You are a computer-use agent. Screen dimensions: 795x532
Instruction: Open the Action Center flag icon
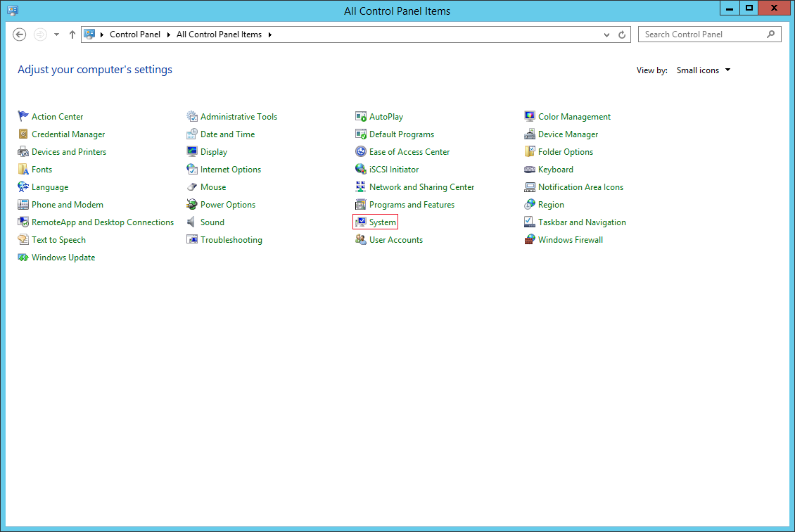[x=23, y=116]
